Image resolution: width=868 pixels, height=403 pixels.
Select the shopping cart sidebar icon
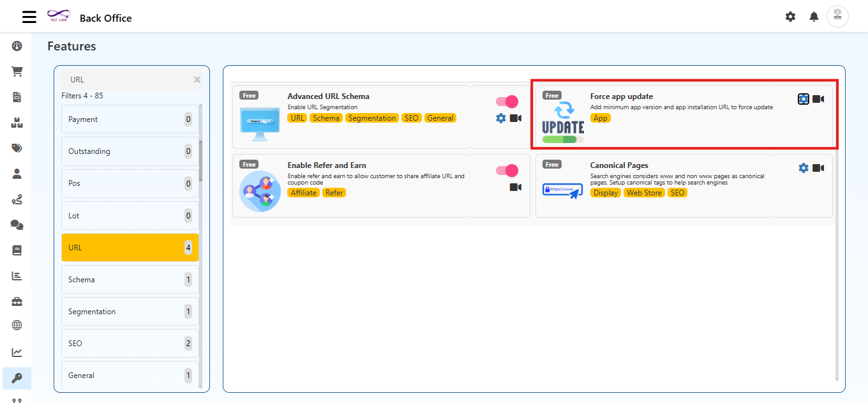17,72
